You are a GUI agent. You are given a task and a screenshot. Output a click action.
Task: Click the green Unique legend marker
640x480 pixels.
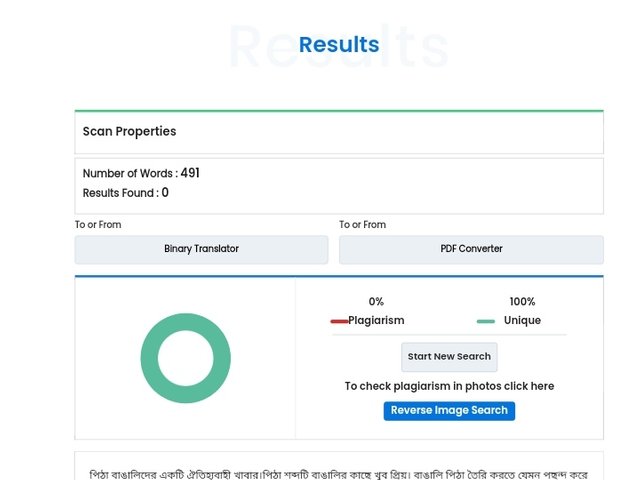pos(486,322)
